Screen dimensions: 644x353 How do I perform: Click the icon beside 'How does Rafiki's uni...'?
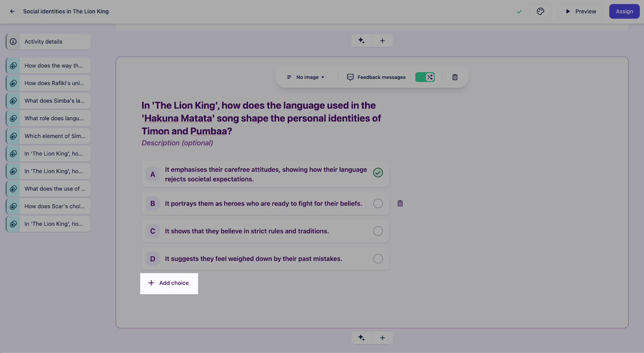[13, 83]
